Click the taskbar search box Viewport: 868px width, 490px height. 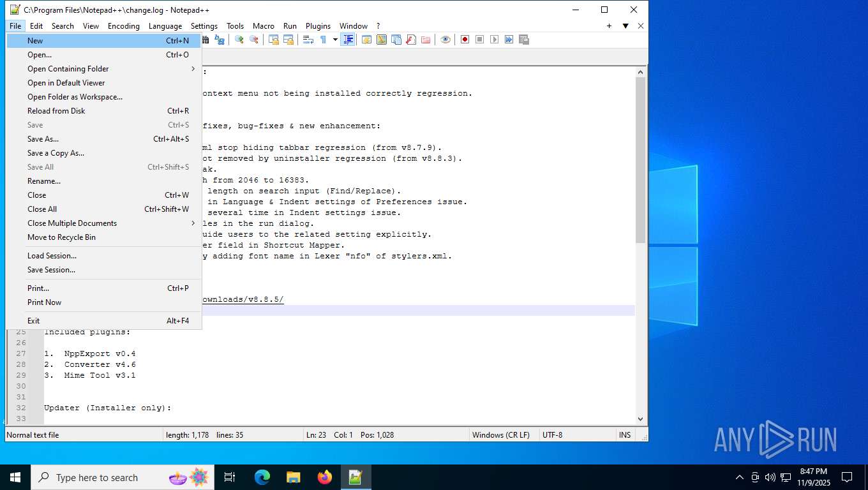point(122,477)
